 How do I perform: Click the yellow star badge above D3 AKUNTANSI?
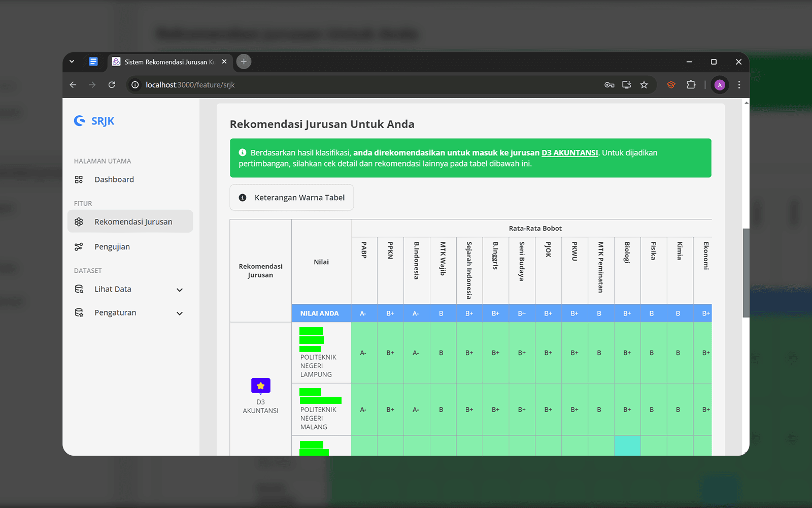click(x=261, y=386)
